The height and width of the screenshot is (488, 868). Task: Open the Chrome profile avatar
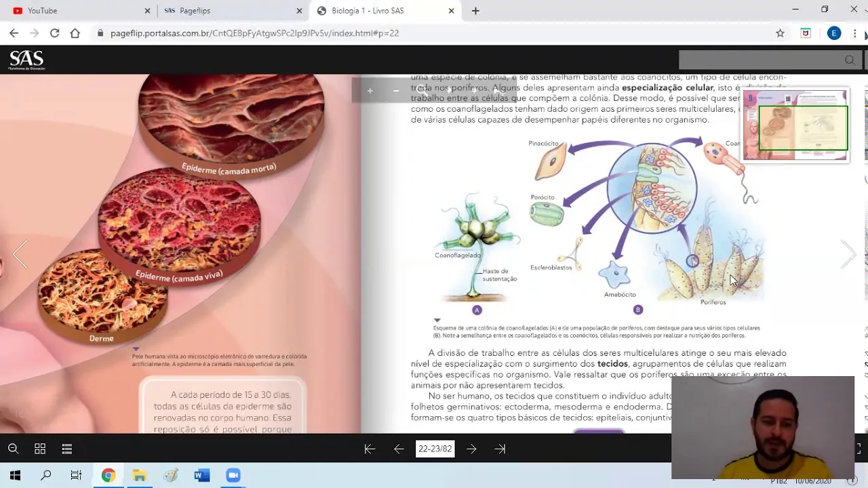[834, 33]
